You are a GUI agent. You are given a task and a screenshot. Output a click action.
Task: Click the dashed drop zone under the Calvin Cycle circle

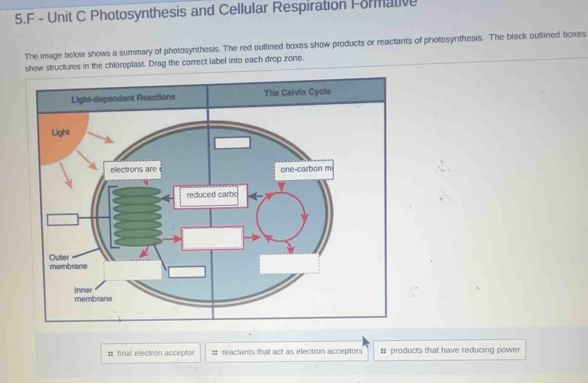(x=289, y=264)
